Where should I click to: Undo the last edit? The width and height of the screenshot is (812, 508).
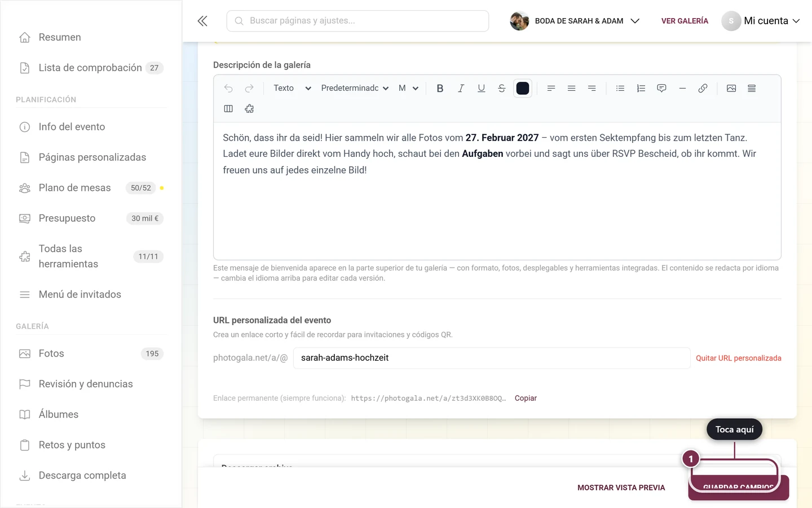coord(228,88)
